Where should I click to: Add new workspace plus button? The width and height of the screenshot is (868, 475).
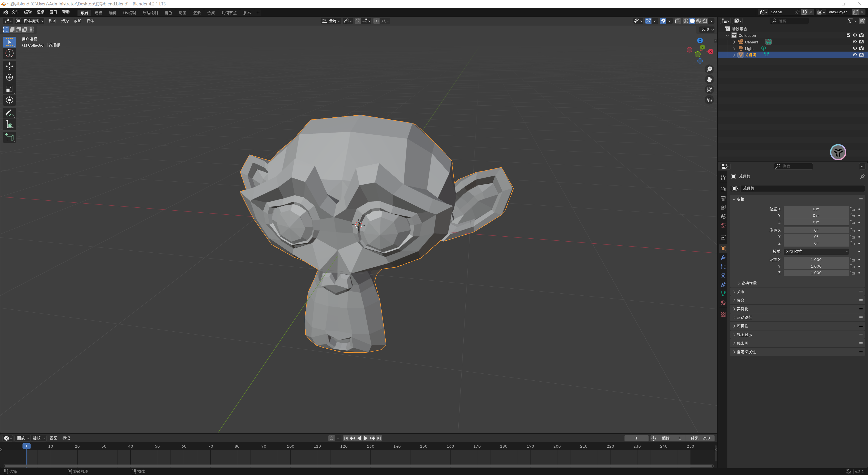(258, 13)
